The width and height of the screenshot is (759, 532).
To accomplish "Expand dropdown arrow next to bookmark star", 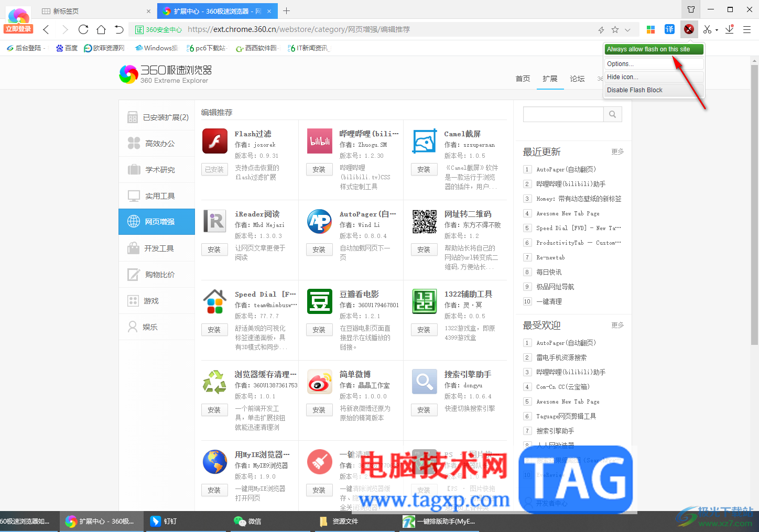I will 627,30.
